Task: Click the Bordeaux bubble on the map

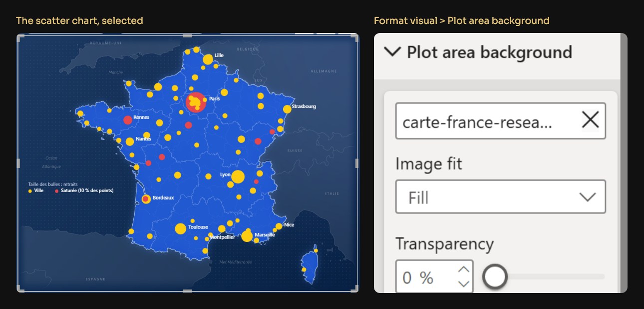Action: [x=146, y=199]
